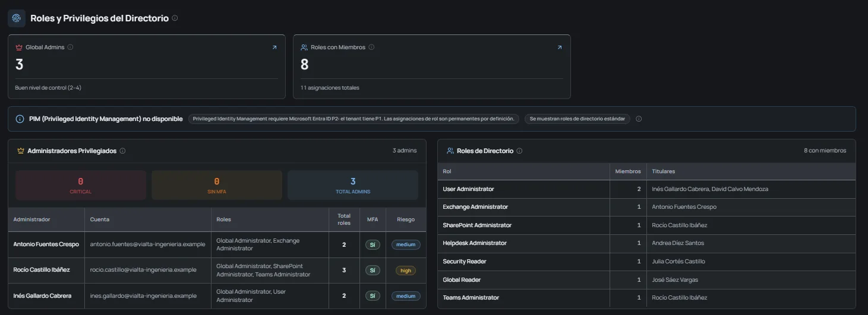
Task: Click holder José Sáez Vargas
Action: coord(675,279)
